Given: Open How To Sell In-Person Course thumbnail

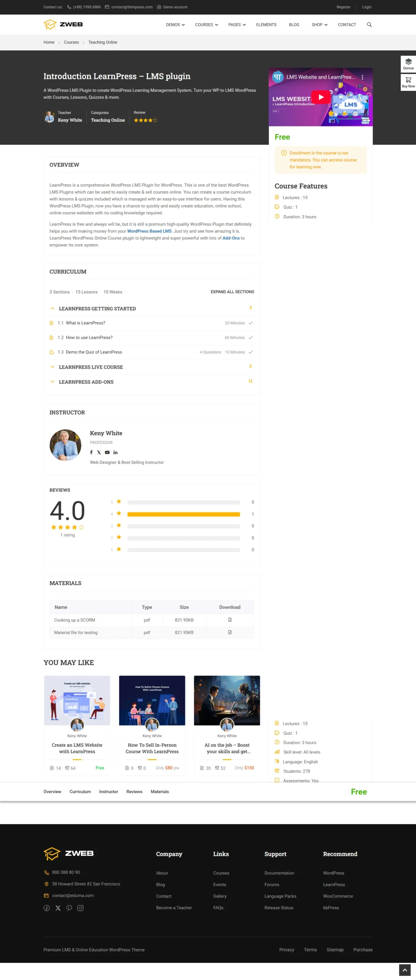Looking at the screenshot, I should (152, 700).
